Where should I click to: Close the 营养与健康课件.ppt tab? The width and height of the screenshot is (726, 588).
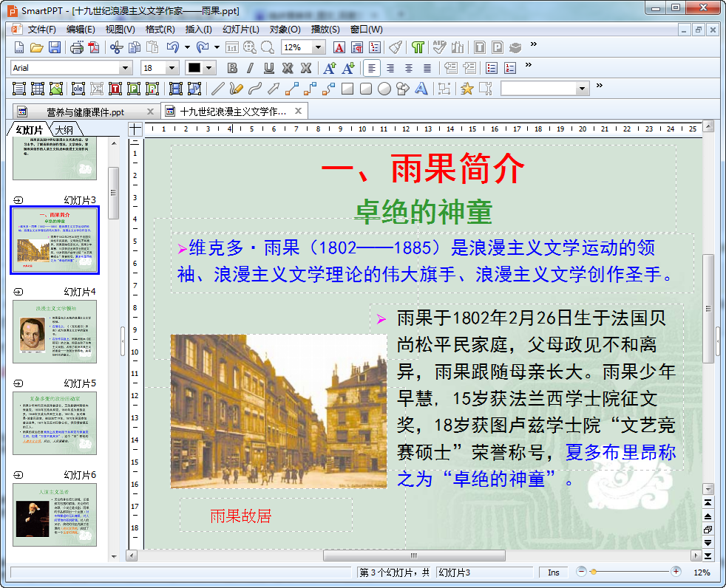(x=150, y=112)
